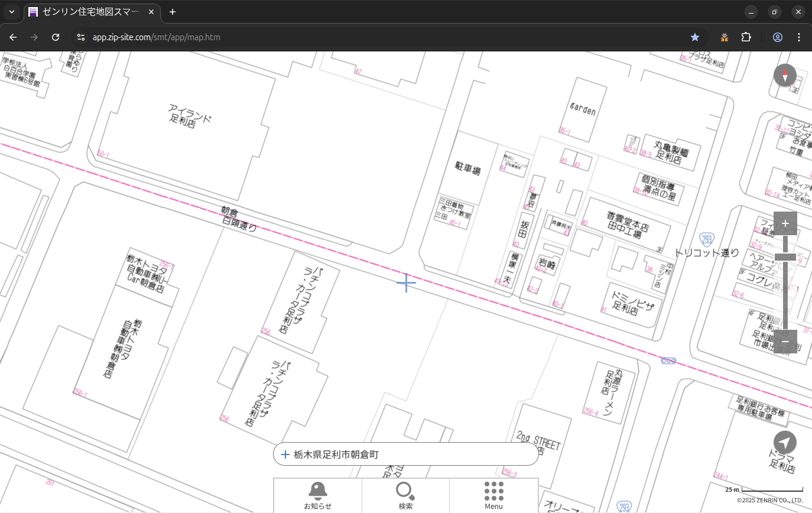Open the Menu grid icon

pos(493,495)
